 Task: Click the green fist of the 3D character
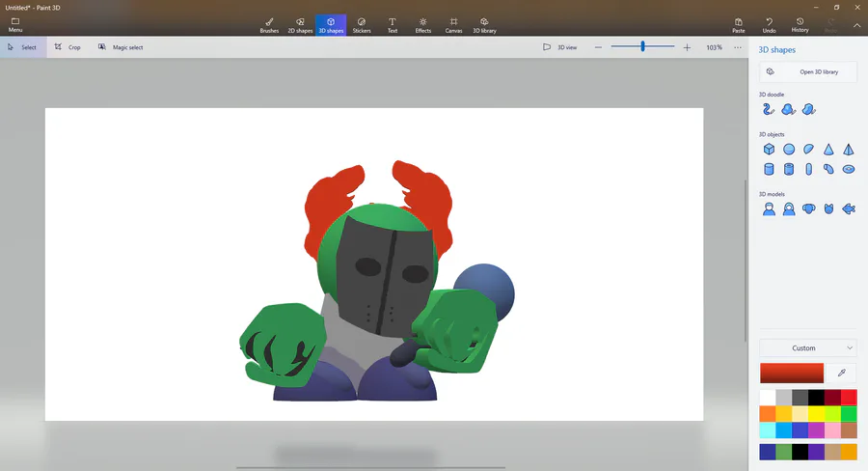click(283, 344)
